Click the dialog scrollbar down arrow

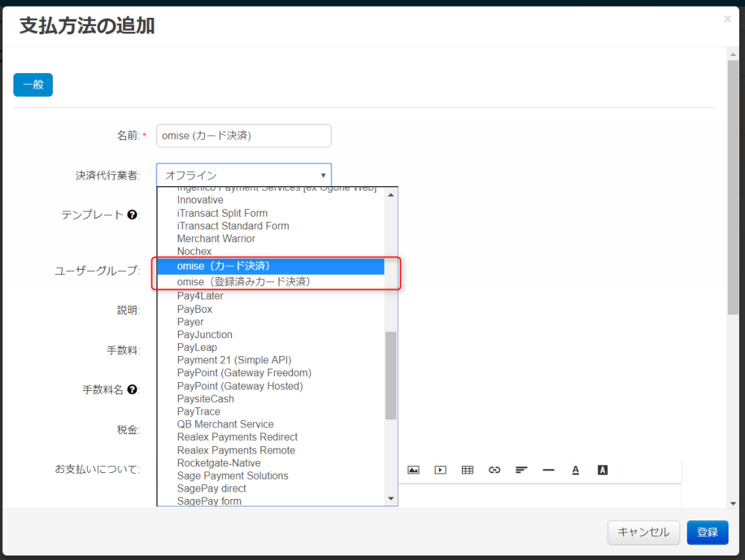(732, 503)
